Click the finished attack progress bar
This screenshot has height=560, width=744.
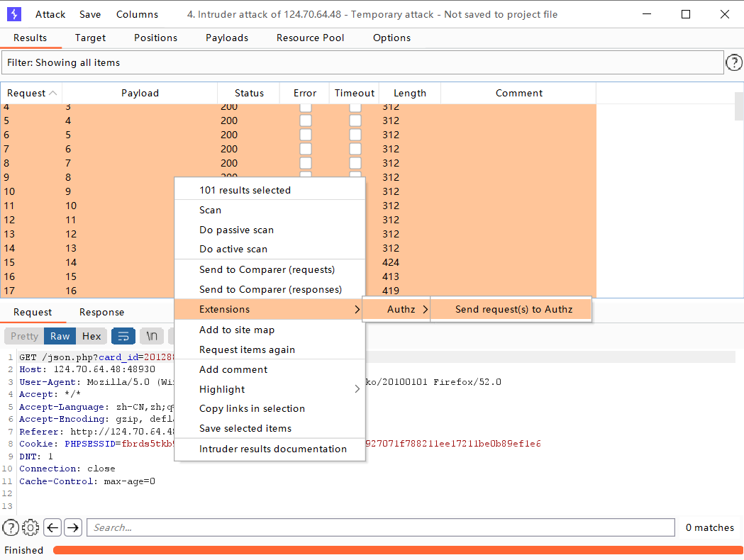pos(398,550)
